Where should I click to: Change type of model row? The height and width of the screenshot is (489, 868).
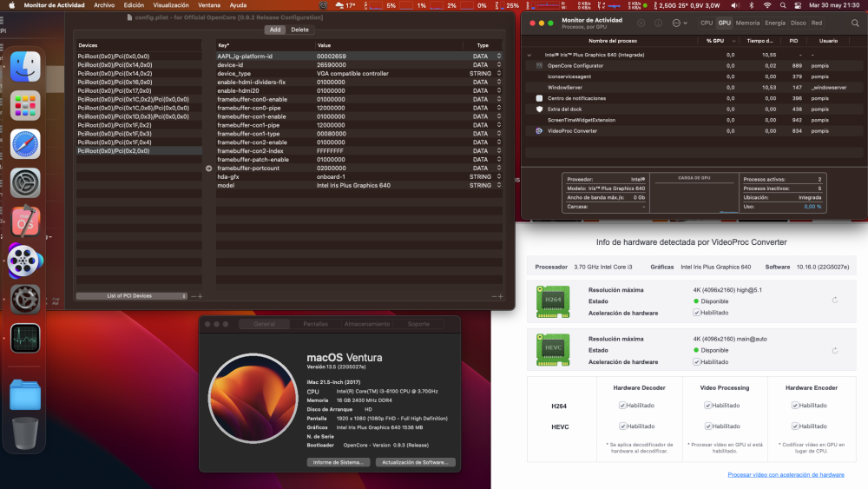tap(499, 186)
